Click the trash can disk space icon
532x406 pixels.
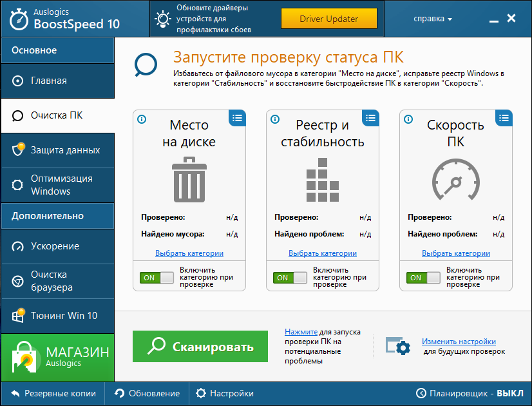point(189,180)
